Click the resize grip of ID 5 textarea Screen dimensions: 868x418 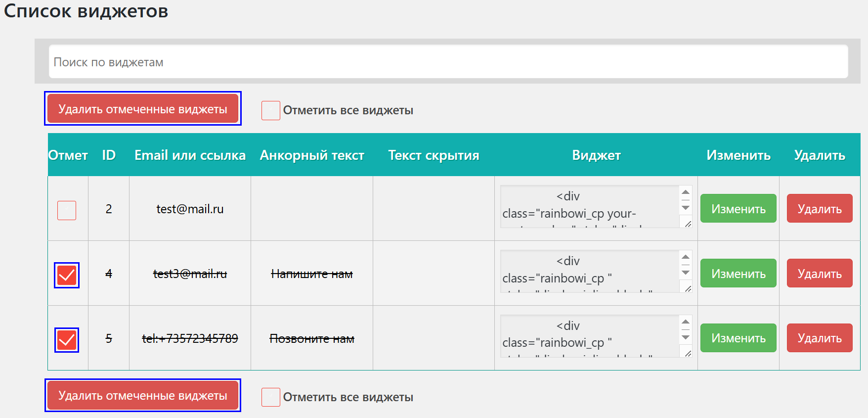pos(688,353)
